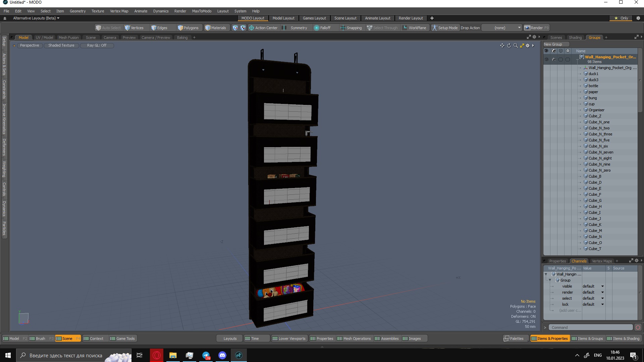
Task: Click the record button beside Command field
Action: point(638,327)
